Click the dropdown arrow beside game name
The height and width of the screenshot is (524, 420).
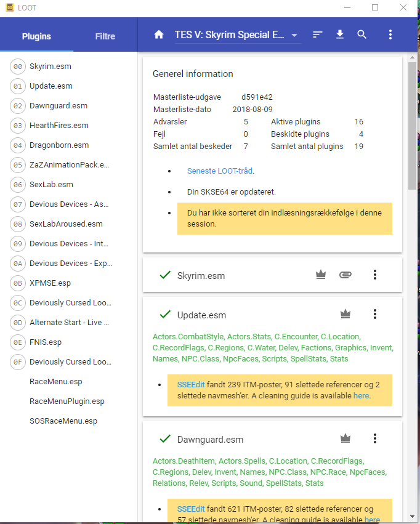tap(294, 35)
